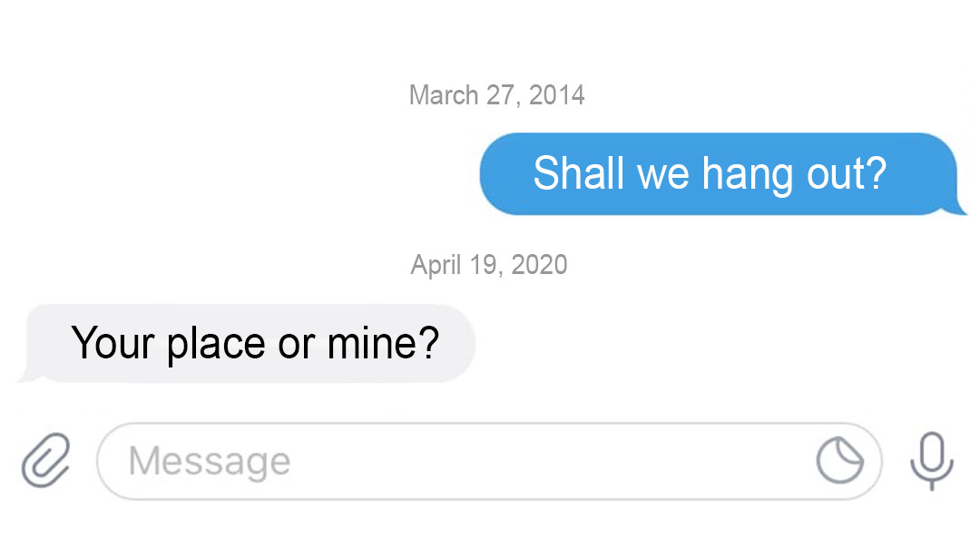Image resolution: width=980 pixels, height=558 pixels.
Task: Tap the microphone voice message icon
Action: pos(931,461)
